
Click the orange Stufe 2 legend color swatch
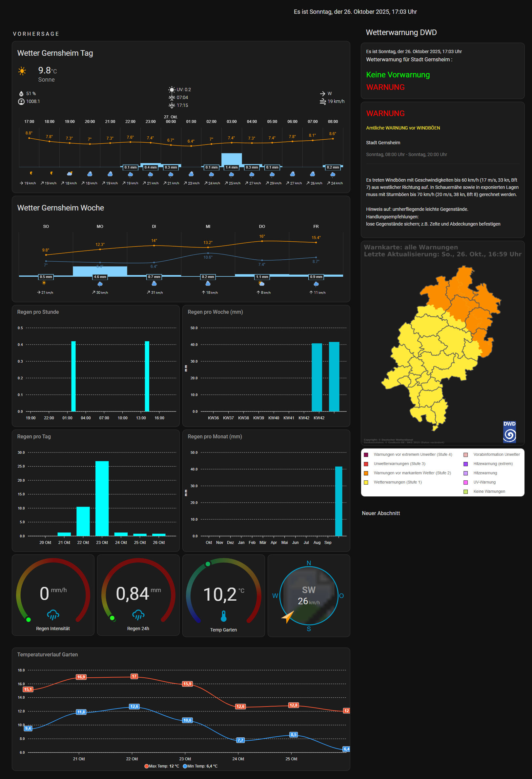click(366, 473)
